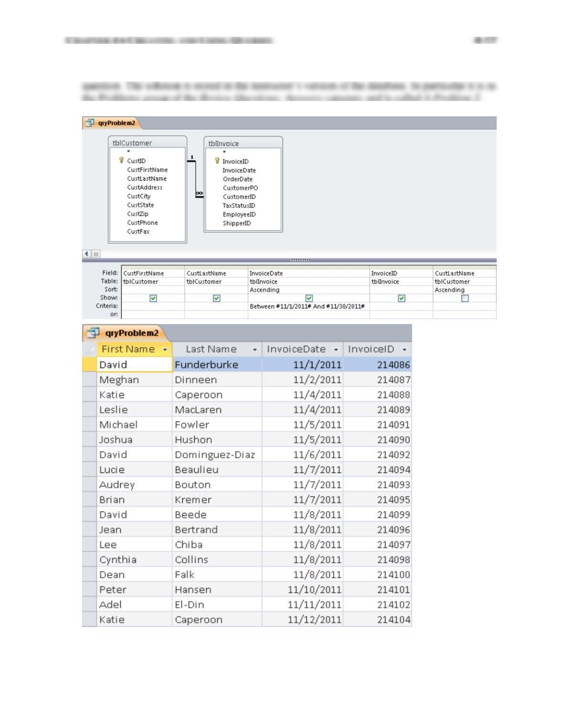
Task: Click the Dominguez-Diaz last name cell
Action: (217, 455)
